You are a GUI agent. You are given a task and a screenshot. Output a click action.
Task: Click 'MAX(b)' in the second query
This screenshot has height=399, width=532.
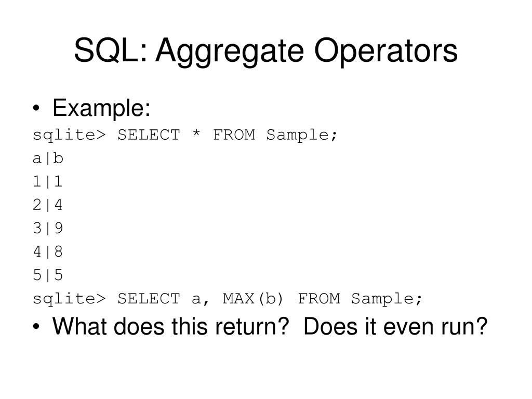coord(253,299)
